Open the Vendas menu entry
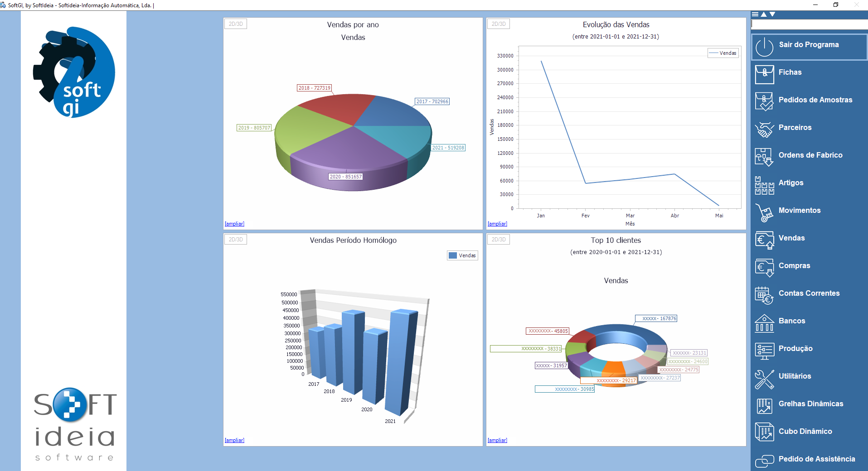 coord(791,238)
